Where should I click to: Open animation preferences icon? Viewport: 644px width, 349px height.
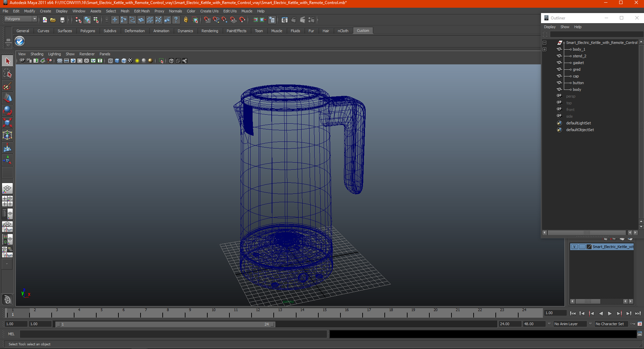pyautogui.click(x=640, y=324)
